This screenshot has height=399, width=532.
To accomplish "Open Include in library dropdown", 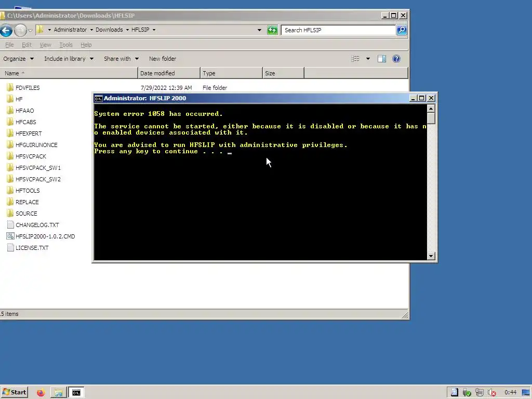I will click(x=69, y=59).
